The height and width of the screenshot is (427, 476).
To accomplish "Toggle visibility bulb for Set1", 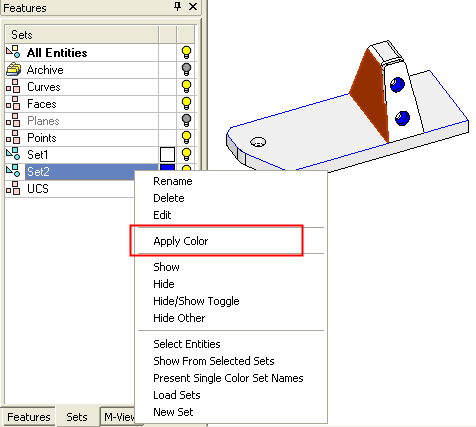I will point(186,155).
